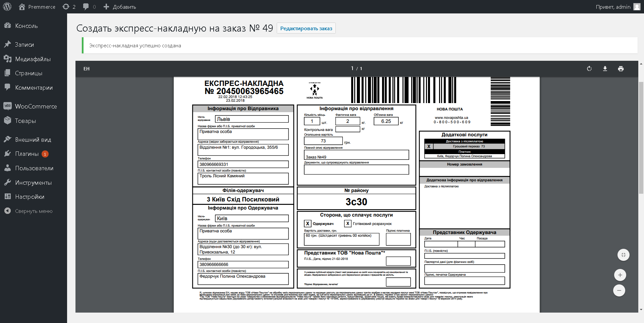Zoom in on the PDF viewer
Image resolution: width=644 pixels, height=323 pixels.
620,275
